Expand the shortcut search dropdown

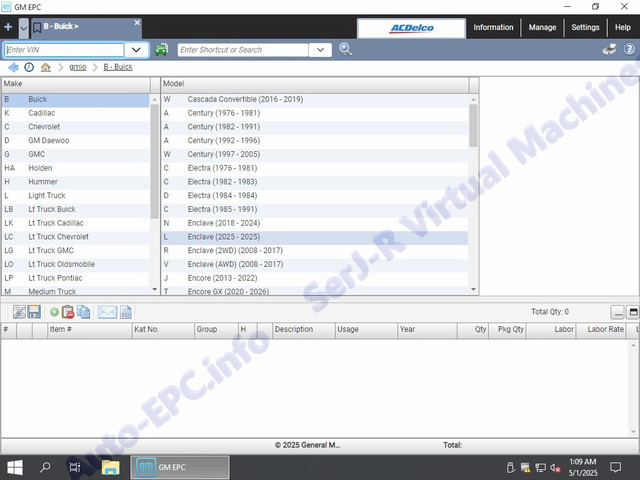[320, 50]
